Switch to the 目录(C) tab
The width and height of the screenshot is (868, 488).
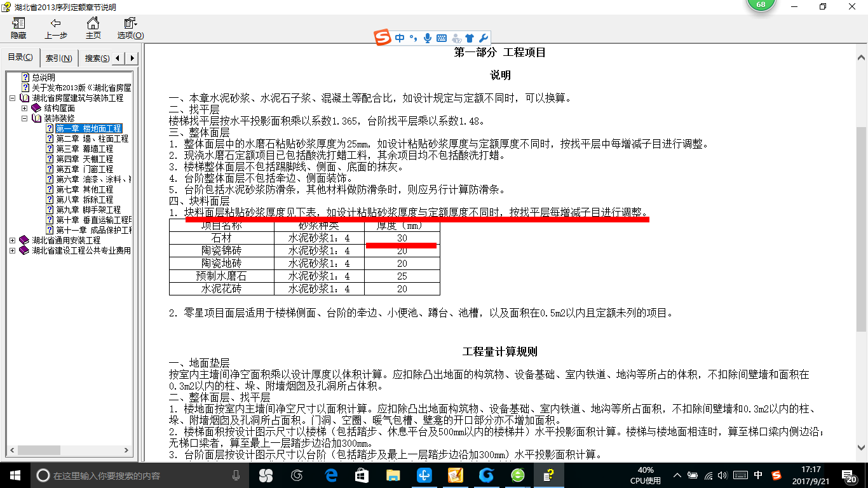pos(20,58)
